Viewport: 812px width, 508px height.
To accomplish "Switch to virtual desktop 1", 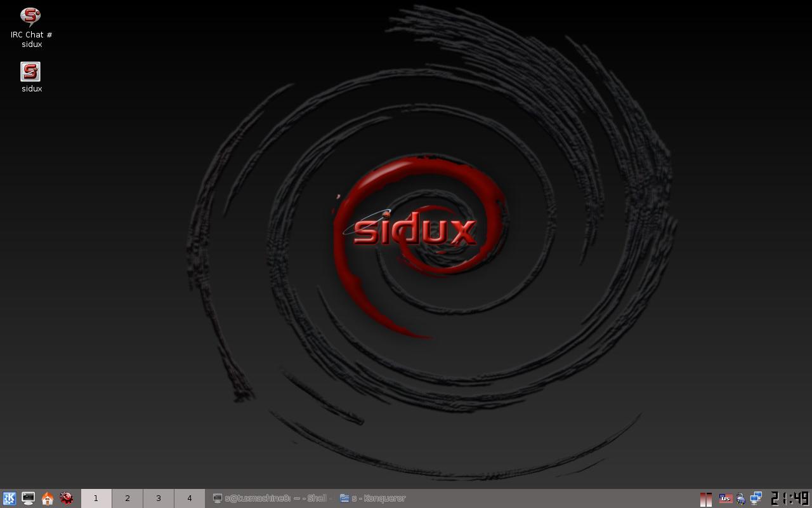I will point(96,498).
